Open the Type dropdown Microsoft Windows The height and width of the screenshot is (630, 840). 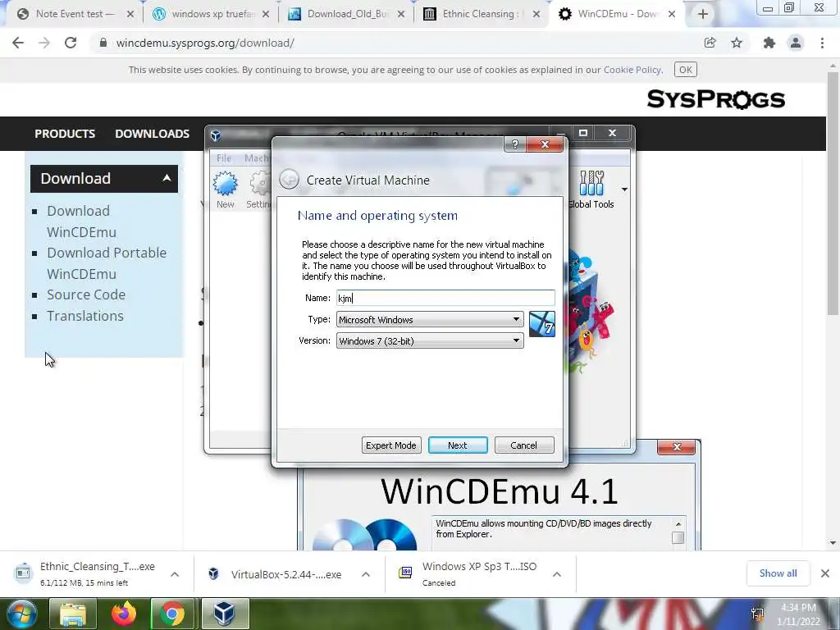(430, 320)
